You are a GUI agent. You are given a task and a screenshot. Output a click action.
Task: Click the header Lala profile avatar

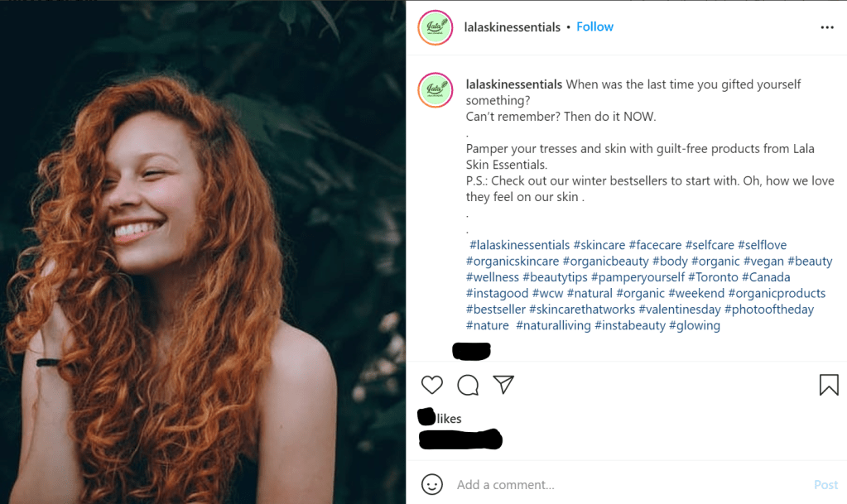[435, 27]
